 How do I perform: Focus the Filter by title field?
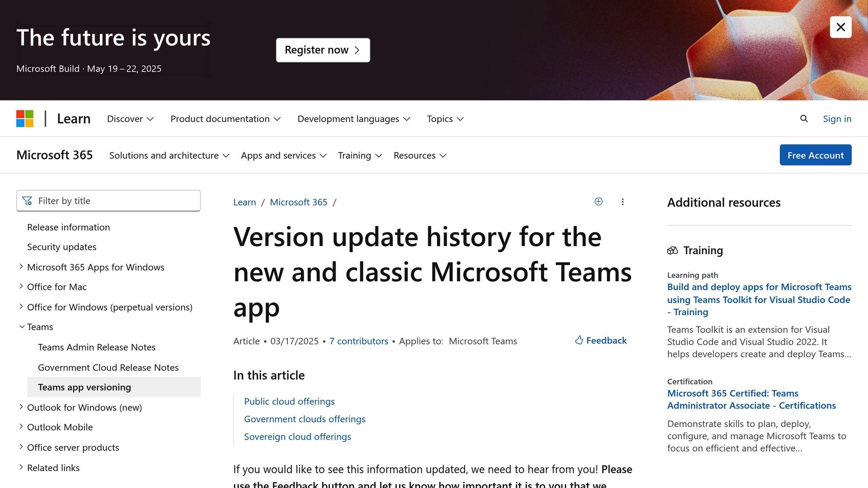point(108,201)
